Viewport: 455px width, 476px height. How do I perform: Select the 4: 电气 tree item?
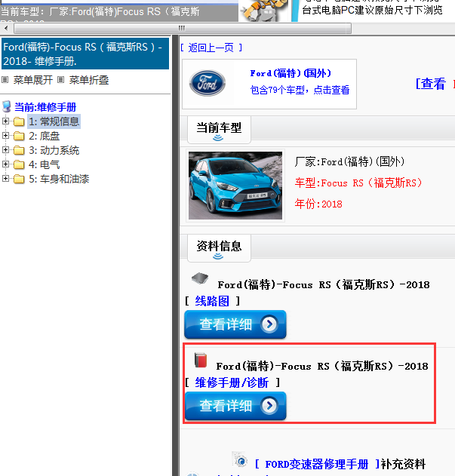coord(44,164)
